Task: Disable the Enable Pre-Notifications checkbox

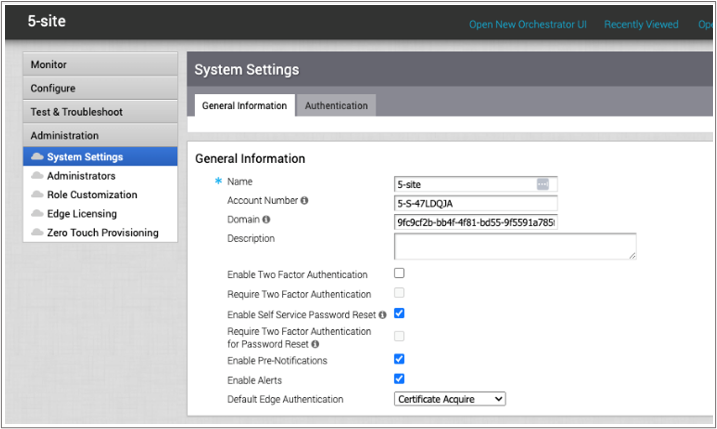Action: 399,359
